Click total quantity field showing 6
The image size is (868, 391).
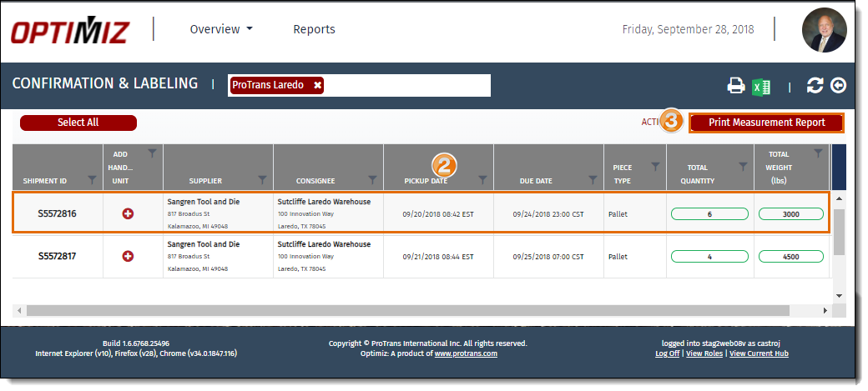[709, 214]
